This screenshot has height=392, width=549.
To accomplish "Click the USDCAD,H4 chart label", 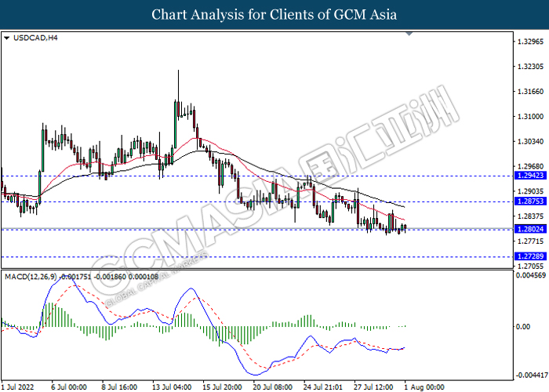I will click(x=35, y=38).
